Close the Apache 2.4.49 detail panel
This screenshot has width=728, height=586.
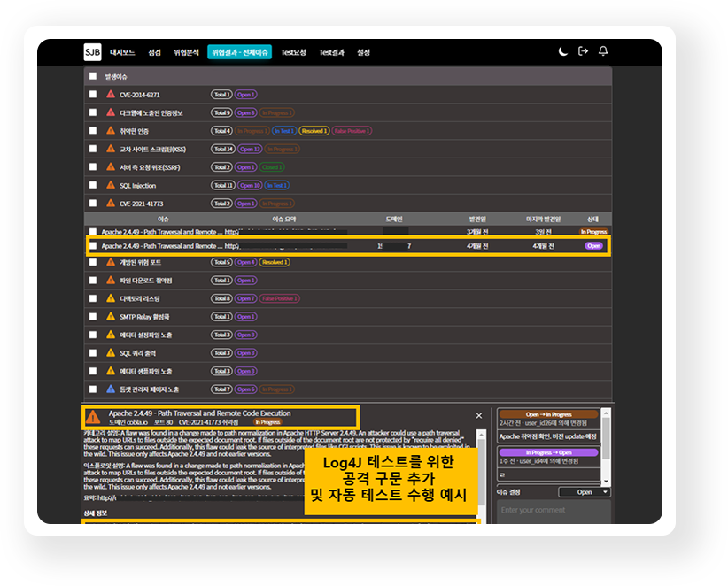click(x=479, y=415)
